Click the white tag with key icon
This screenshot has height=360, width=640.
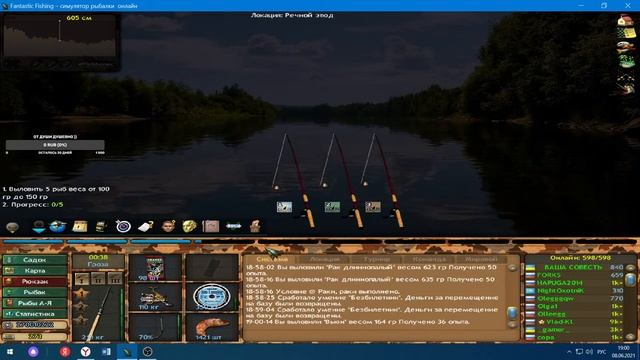[145, 226]
